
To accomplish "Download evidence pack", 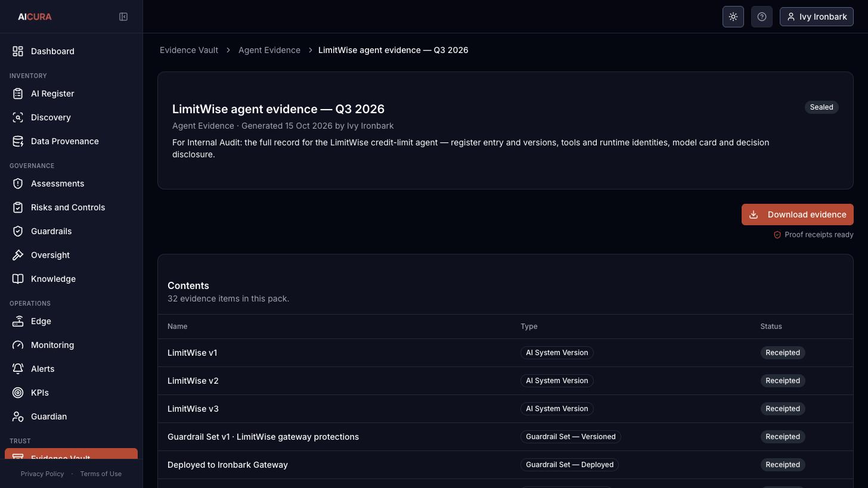I will click(798, 215).
